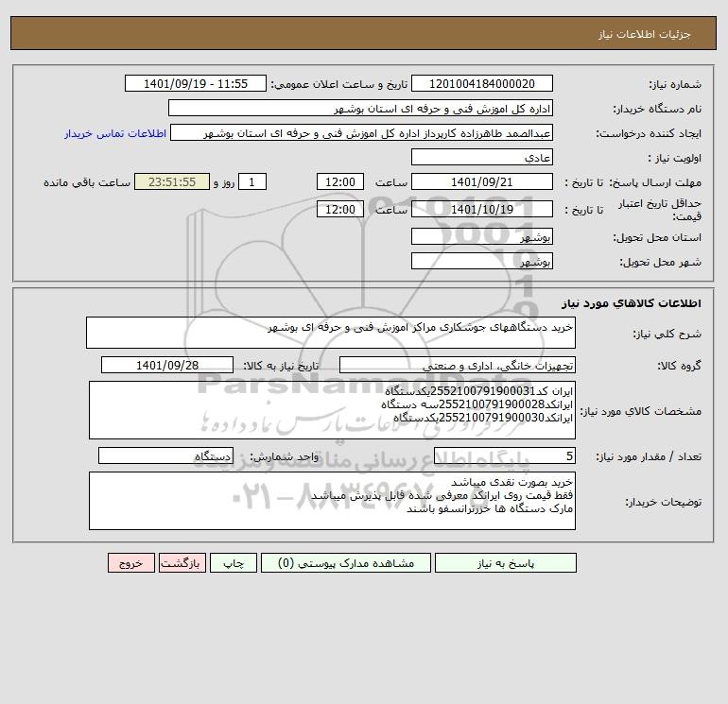Click the quantity field showing 5
Screen dimensions: 728x704
[505, 455]
